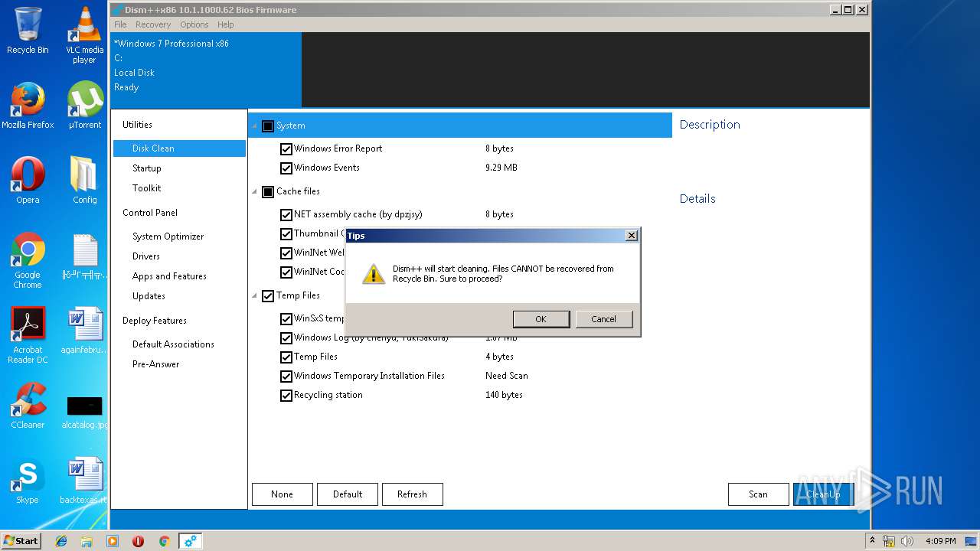This screenshot has height=551, width=980.
Task: Cancel the Tips dialog
Action: [x=603, y=319]
